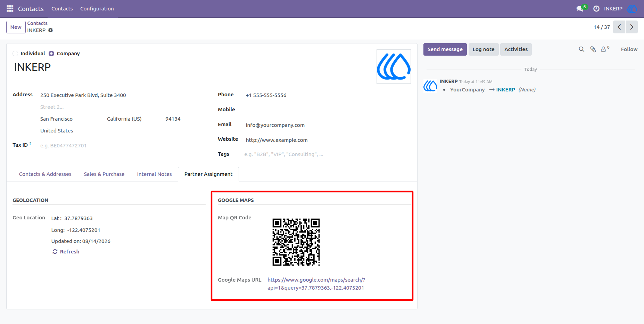This screenshot has width=644, height=324.
Task: Click the Log note button
Action: tap(484, 49)
